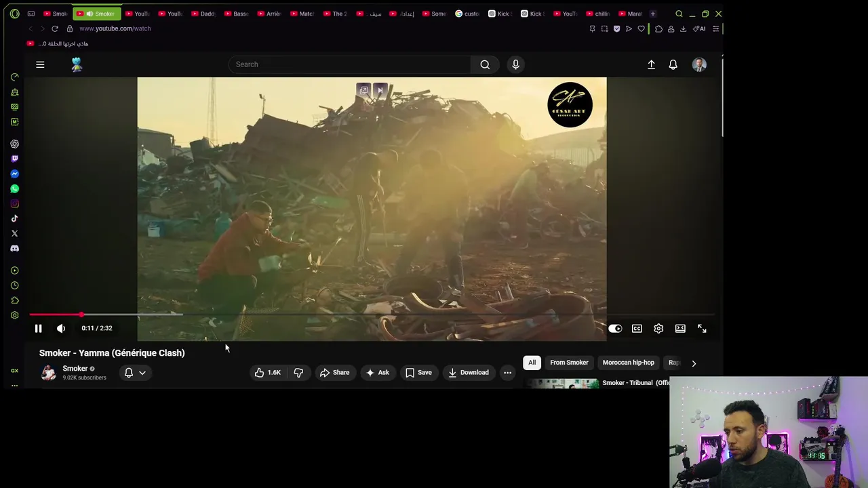Open the Smoker channel name link
Screen dimensions: 868x488
pos(75,369)
